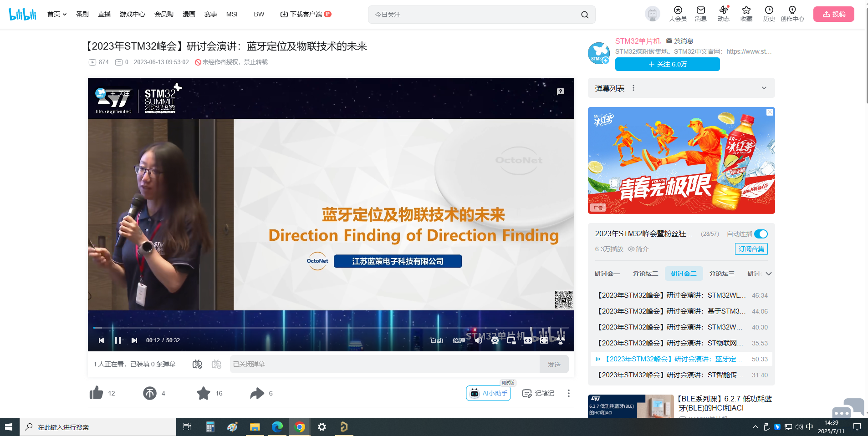Enable picture-in-picture mode
This screenshot has height=436, width=868.
[x=511, y=340]
